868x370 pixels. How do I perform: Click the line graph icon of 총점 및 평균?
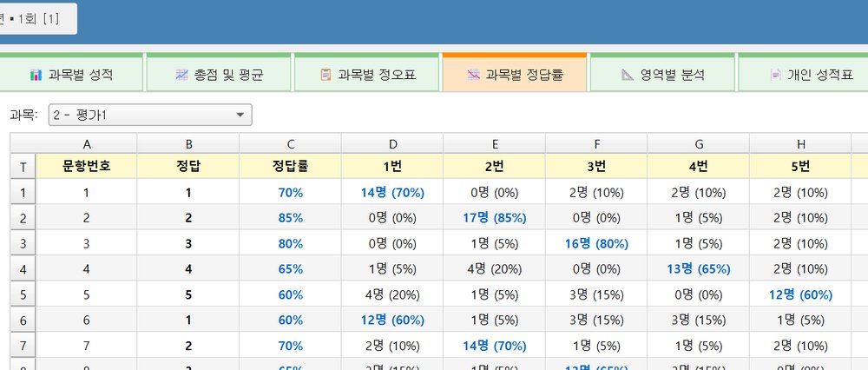pos(181,75)
